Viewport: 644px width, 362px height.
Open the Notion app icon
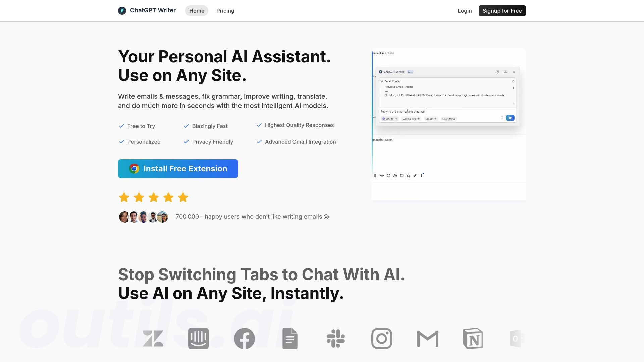[x=472, y=339]
